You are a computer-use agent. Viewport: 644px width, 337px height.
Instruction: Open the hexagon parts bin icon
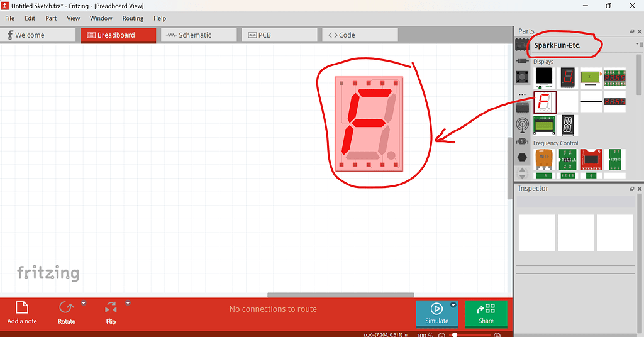click(x=522, y=157)
